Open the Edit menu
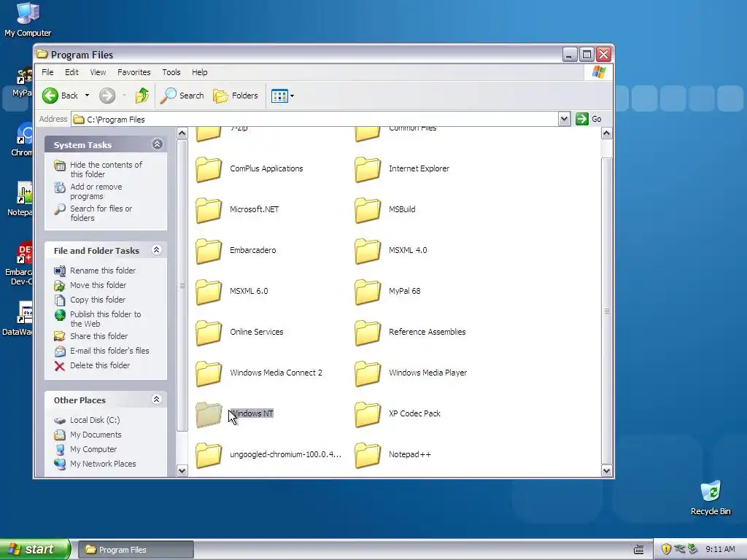This screenshot has height=560, width=747. click(x=71, y=72)
